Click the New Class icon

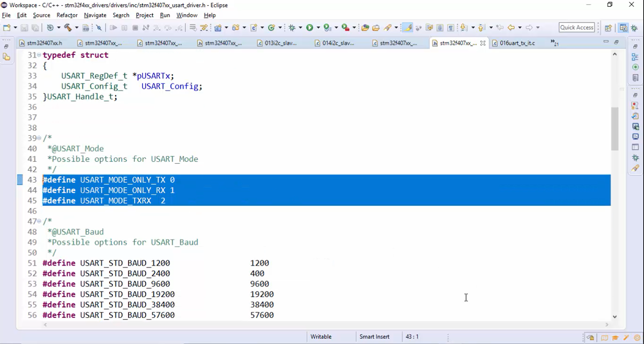click(x=271, y=28)
